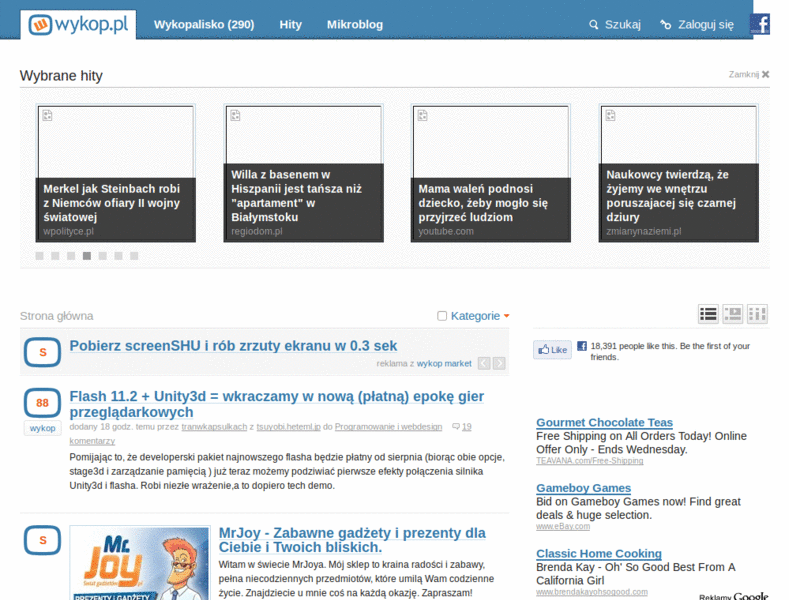The height and width of the screenshot is (600, 800).
Task: Open MrJoy Zabawne gadżety headline link
Action: pos(352,540)
